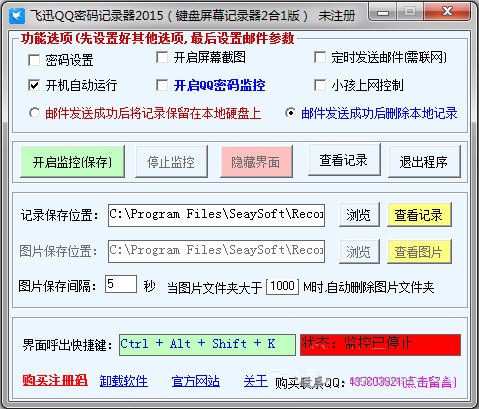Click the red 状态: 监控已停止 status box
This screenshot has height=409, width=479.
click(380, 345)
